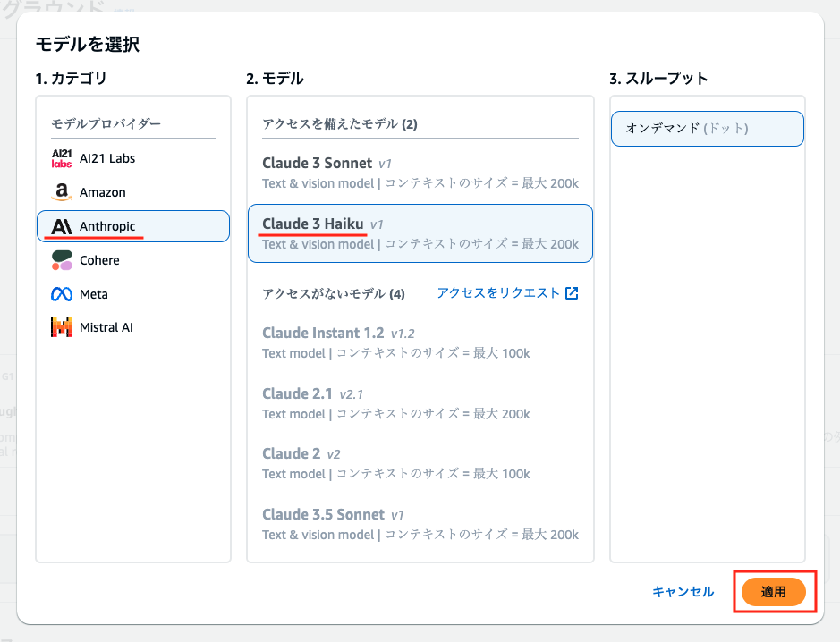Click the Meta infinity logo icon
This screenshot has height=642, width=840.
click(62, 294)
